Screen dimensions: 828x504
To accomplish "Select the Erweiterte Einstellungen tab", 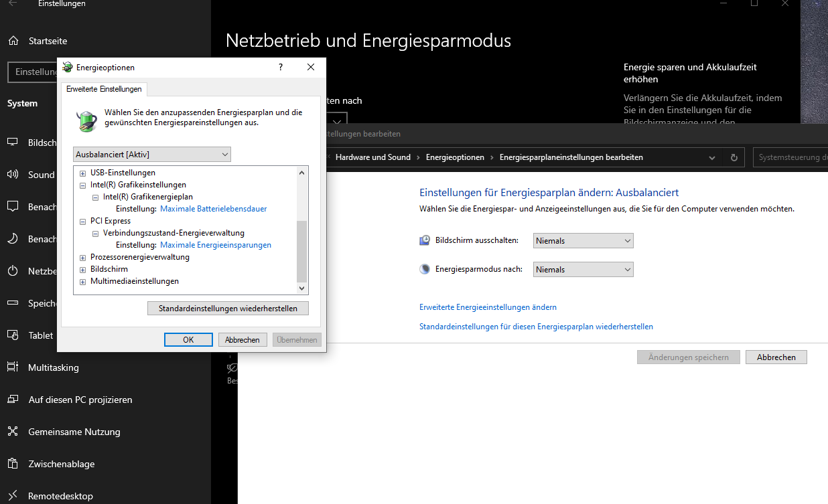I will 104,89.
